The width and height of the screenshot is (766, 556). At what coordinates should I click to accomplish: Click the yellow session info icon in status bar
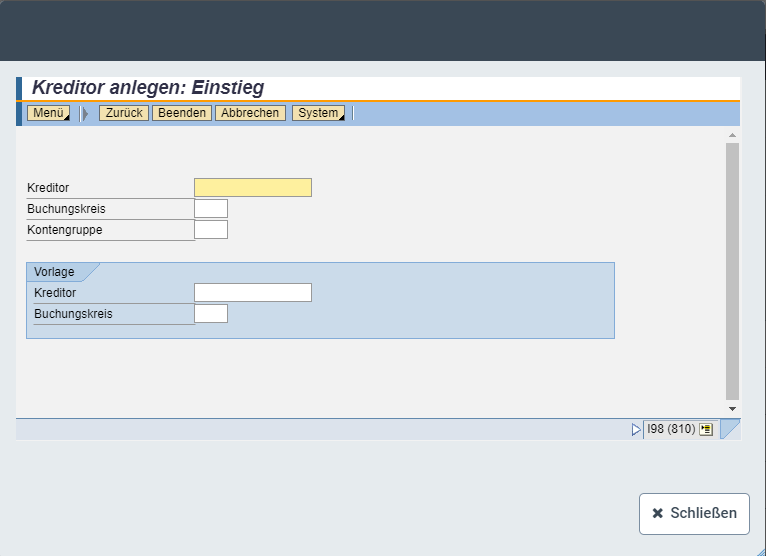click(706, 429)
